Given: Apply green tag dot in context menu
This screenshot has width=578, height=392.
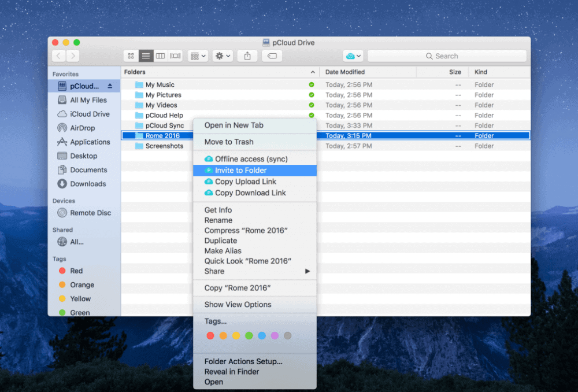Looking at the screenshot, I should coord(249,335).
